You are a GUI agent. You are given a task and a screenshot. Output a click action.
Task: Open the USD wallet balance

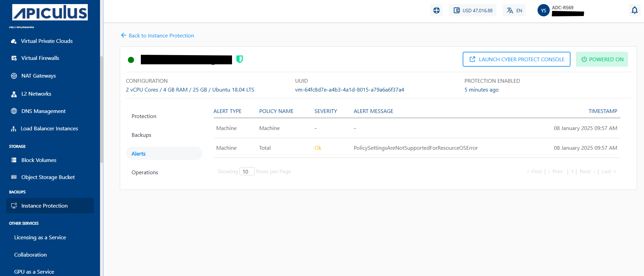473,10
